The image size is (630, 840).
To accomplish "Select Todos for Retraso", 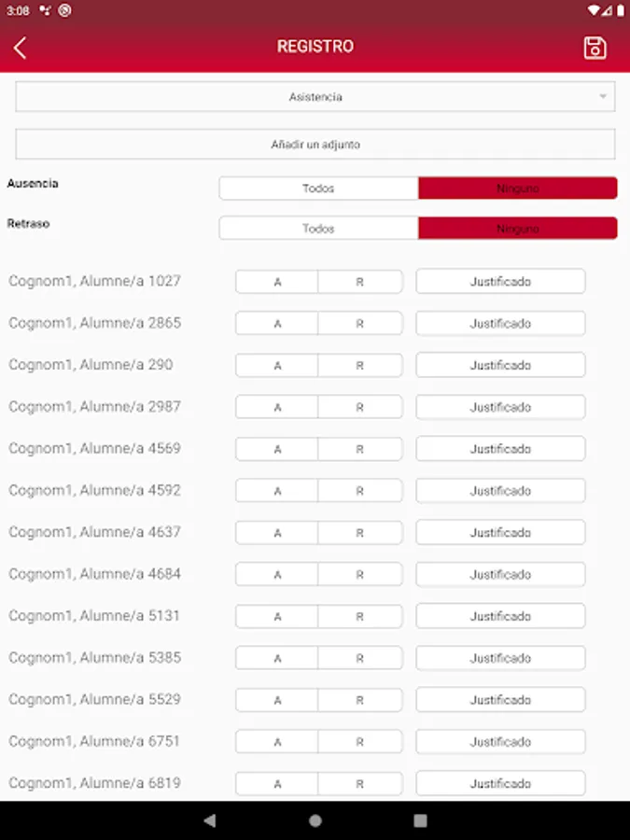I will 318,229.
